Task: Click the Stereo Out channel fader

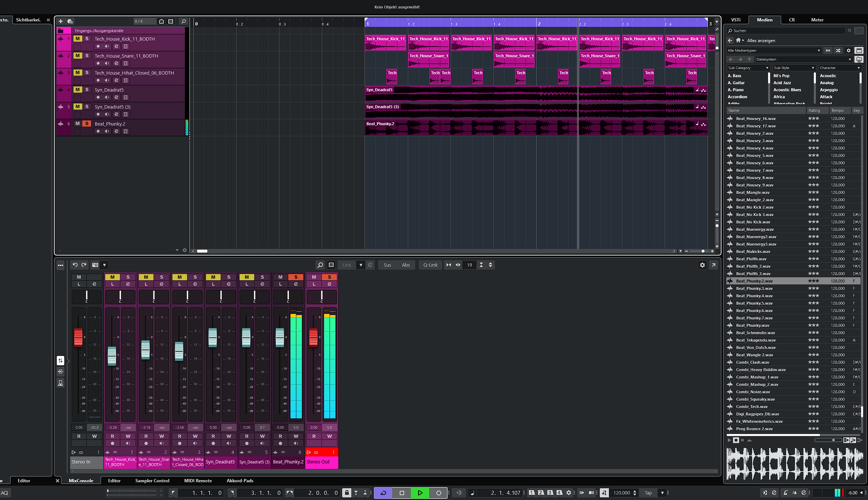Action: coord(313,337)
